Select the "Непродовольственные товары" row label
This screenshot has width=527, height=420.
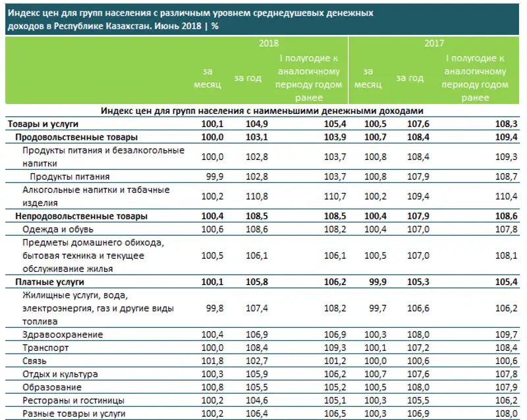point(81,216)
